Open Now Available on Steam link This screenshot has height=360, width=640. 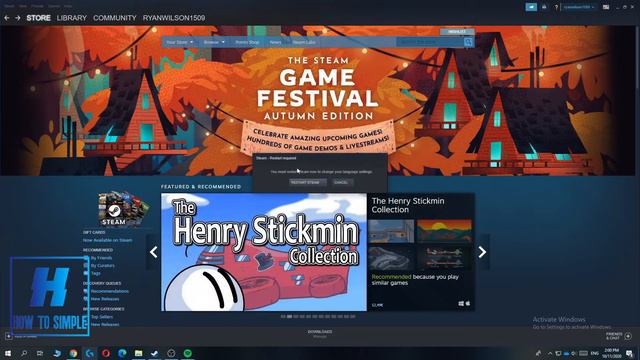pos(107,240)
